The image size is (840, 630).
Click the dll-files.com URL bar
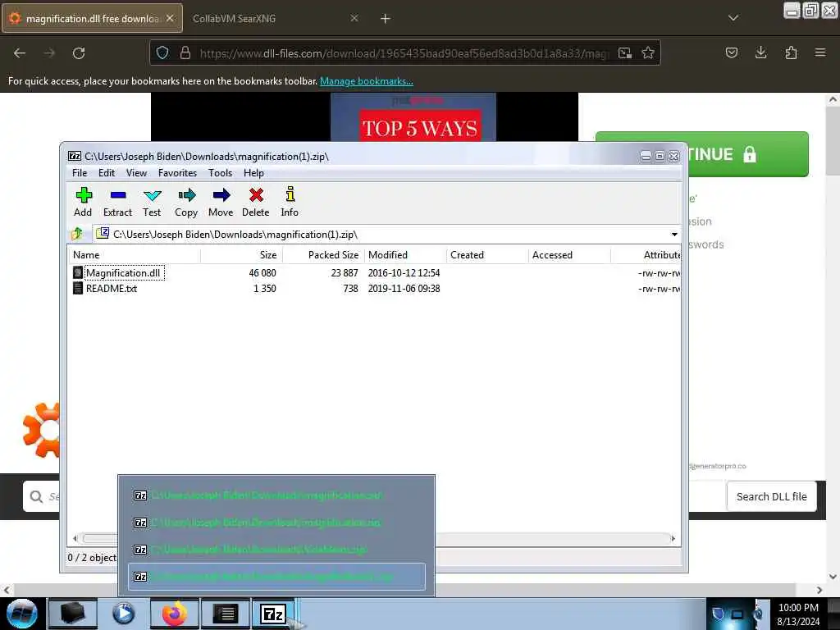coord(405,53)
